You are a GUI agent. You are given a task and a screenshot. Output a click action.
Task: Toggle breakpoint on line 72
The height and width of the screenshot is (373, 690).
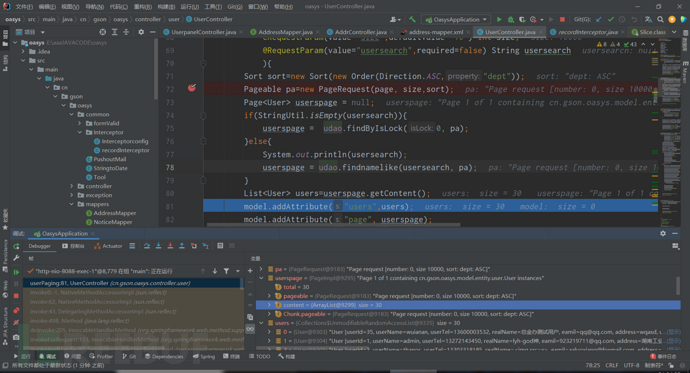tap(192, 88)
